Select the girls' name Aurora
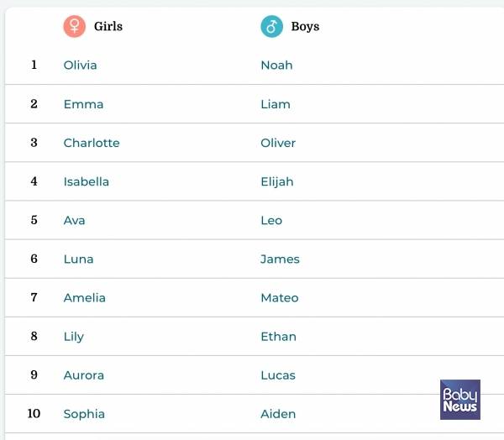Viewport: 504px width, 440px height. (x=84, y=375)
